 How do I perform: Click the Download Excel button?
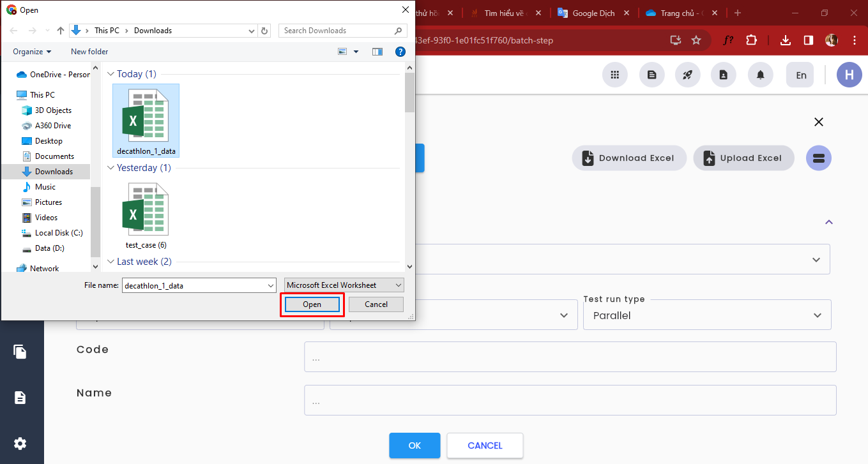[x=629, y=158]
